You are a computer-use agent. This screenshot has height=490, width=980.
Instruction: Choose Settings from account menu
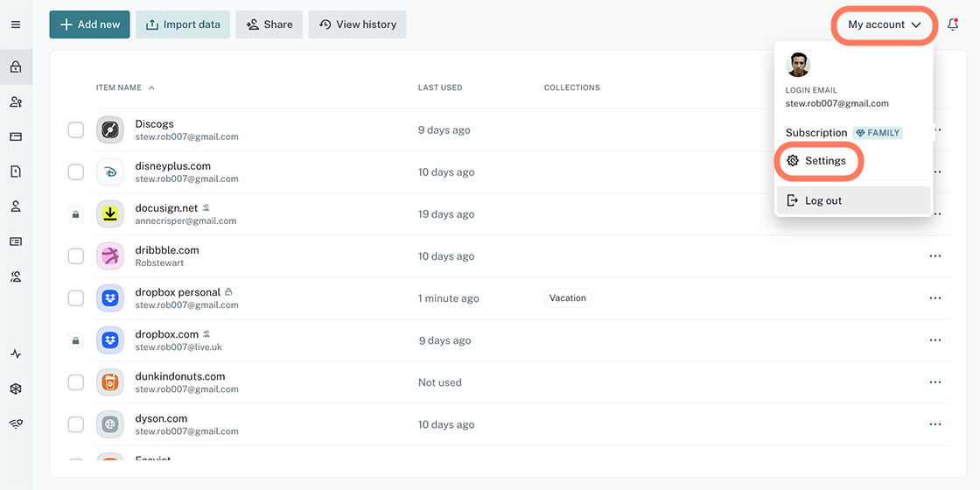(824, 161)
